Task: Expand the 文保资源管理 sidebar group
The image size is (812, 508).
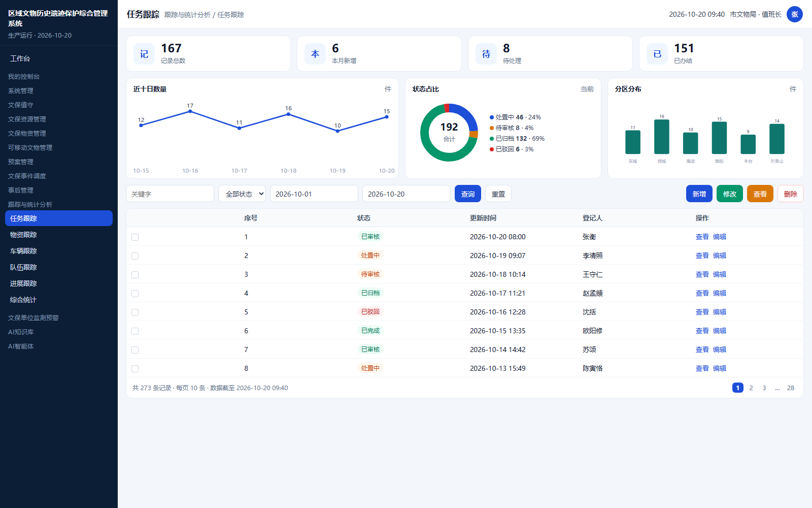Action: pyautogui.click(x=59, y=119)
